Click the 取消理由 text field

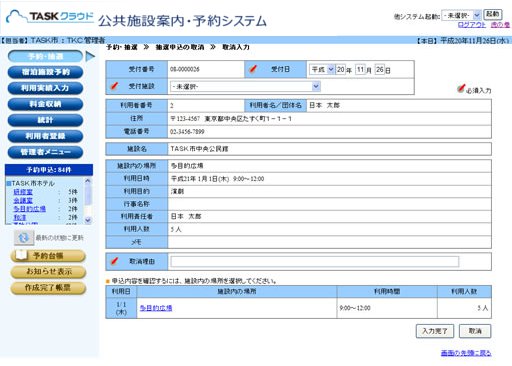pyautogui.click(x=315, y=262)
